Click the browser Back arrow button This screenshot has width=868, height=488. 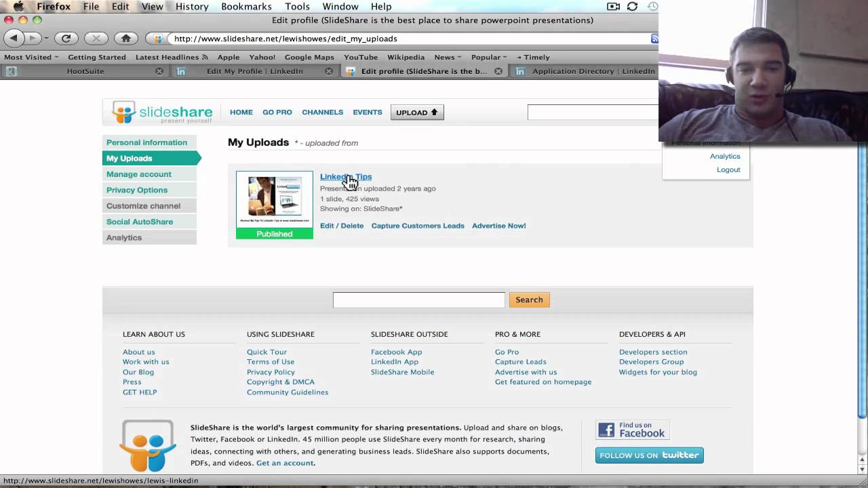tap(14, 38)
